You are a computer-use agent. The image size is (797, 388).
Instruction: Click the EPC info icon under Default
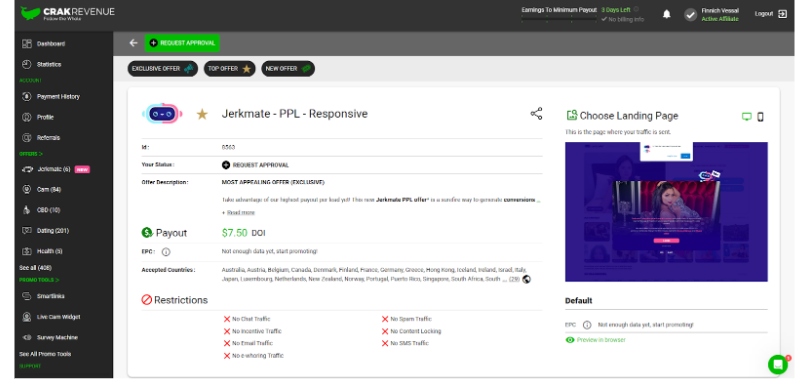point(587,324)
